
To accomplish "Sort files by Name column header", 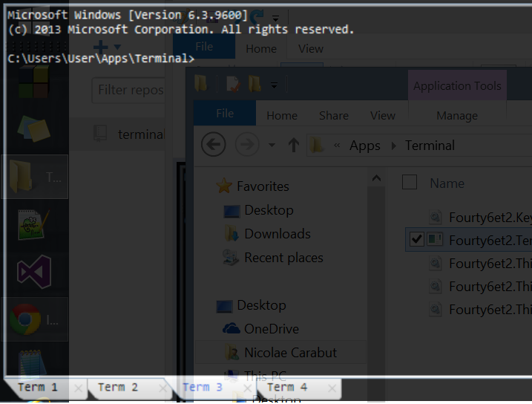I will coord(447,183).
